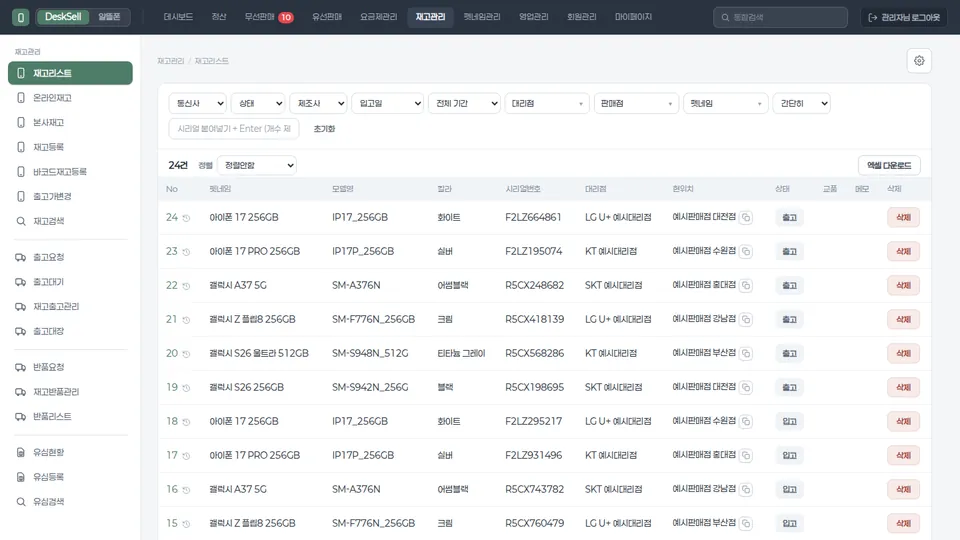
Task: Open the 정산 menu in top navigation
Action: (x=219, y=17)
